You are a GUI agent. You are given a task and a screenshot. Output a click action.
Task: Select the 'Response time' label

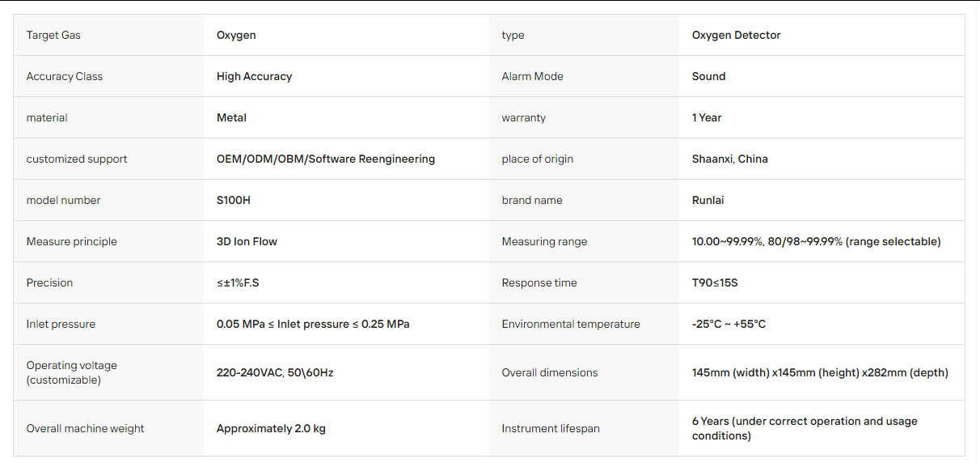(539, 282)
